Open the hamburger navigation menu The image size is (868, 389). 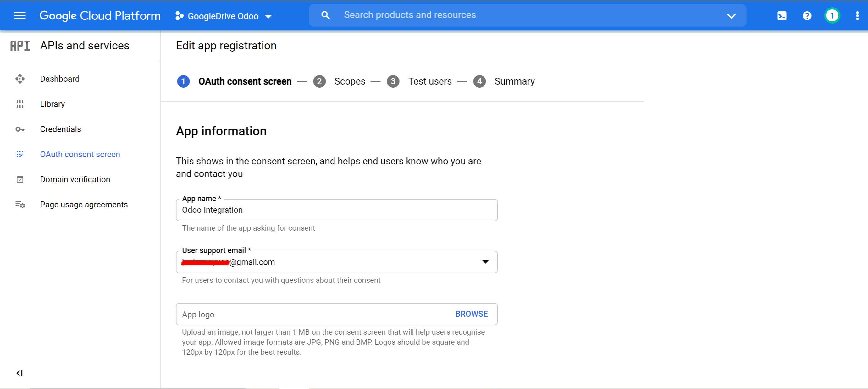coord(20,15)
